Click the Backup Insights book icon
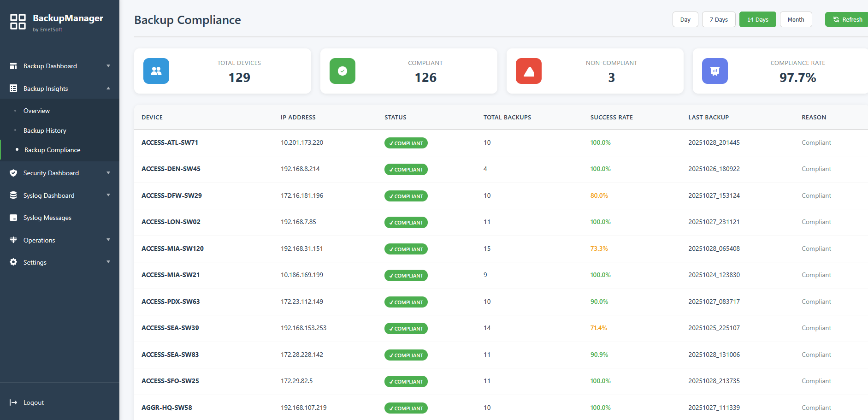This screenshot has width=868, height=420. point(13,88)
